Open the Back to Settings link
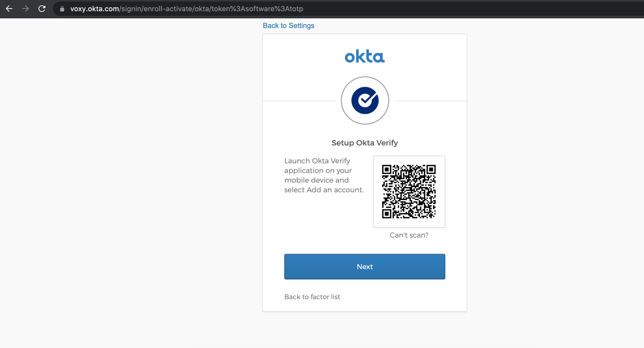Image resolution: width=644 pixels, height=348 pixels. tap(288, 25)
